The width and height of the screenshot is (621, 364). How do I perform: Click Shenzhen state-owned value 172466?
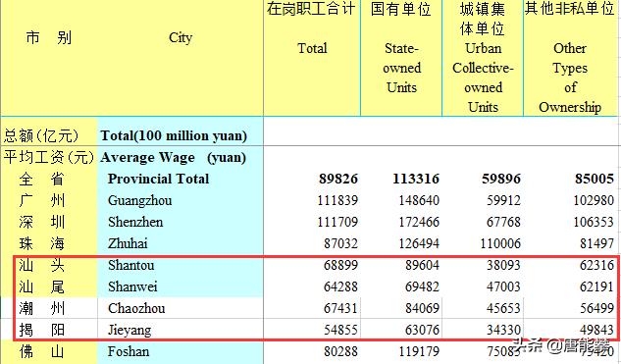[419, 222]
